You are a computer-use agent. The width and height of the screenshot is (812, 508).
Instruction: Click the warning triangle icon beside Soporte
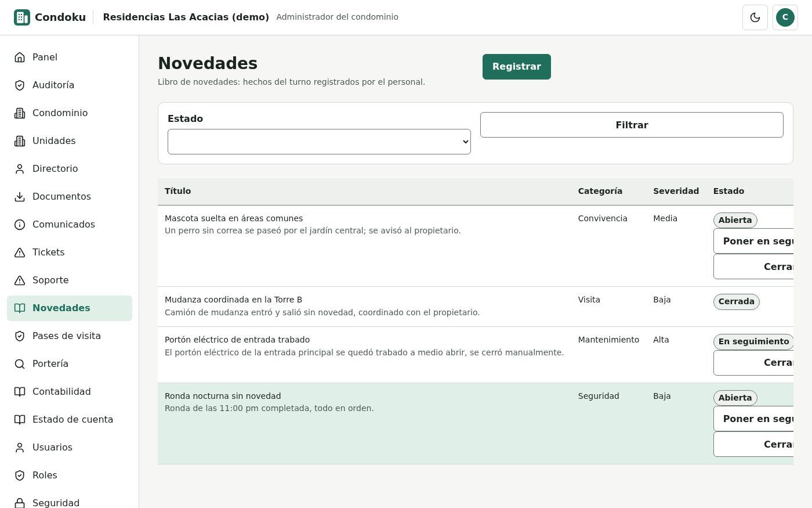click(x=20, y=280)
